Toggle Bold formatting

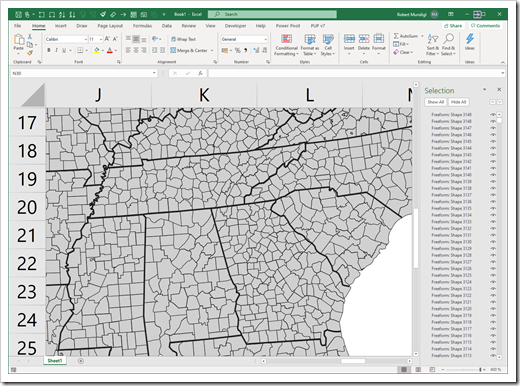49,50
